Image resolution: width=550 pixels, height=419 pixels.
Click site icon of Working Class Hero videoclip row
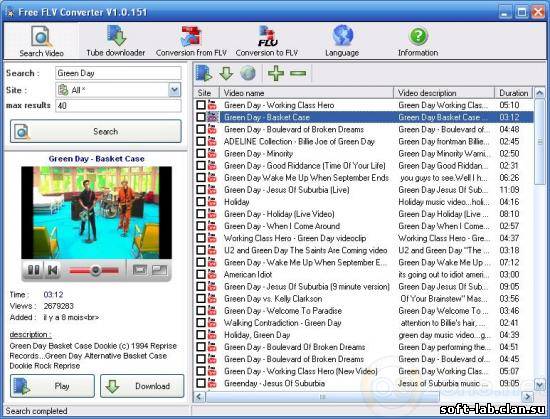[212, 238]
